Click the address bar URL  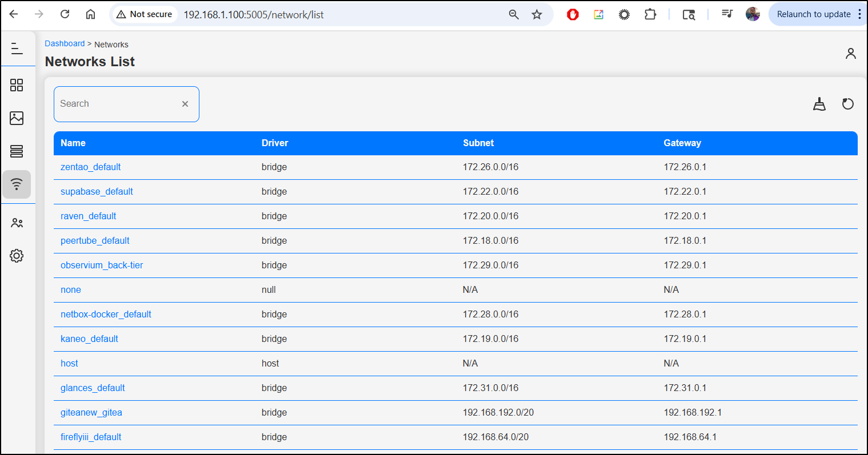(254, 14)
